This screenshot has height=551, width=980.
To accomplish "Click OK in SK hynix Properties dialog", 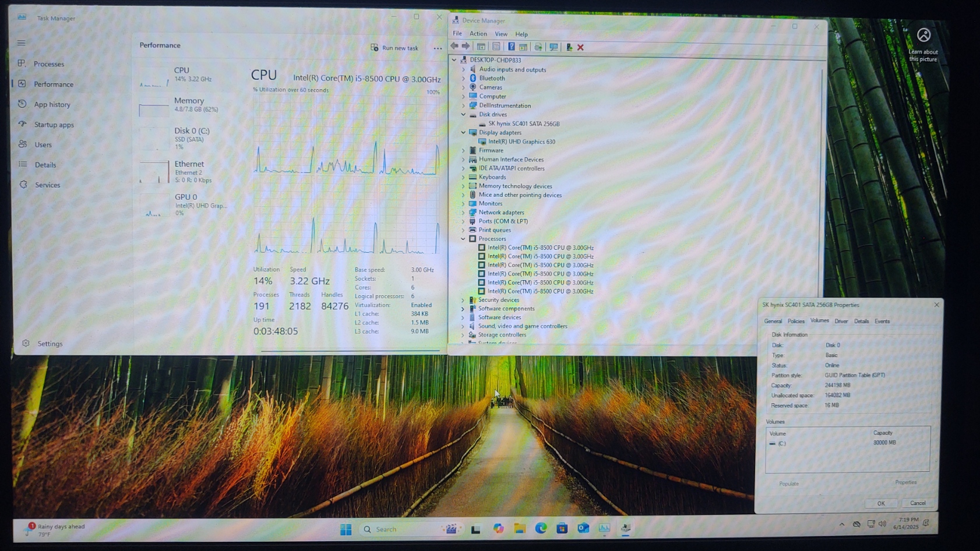I will click(x=880, y=503).
